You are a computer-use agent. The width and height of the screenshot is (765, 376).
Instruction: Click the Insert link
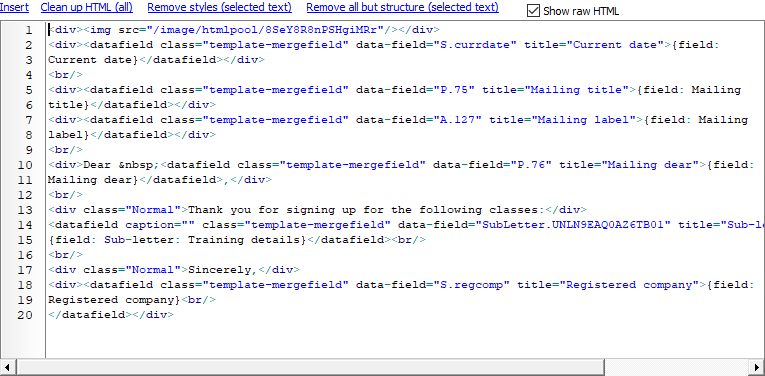[14, 7]
